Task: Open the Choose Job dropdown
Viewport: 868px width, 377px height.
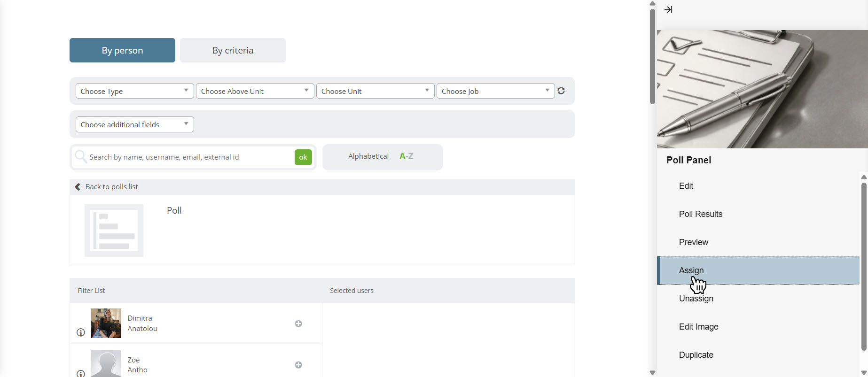Action: click(x=495, y=91)
